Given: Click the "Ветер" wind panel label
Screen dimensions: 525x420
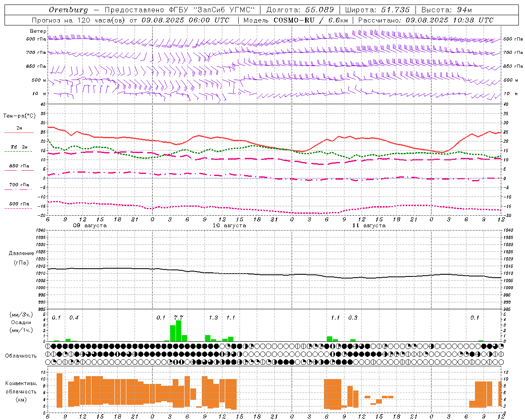Looking at the screenshot, I should point(38,31).
